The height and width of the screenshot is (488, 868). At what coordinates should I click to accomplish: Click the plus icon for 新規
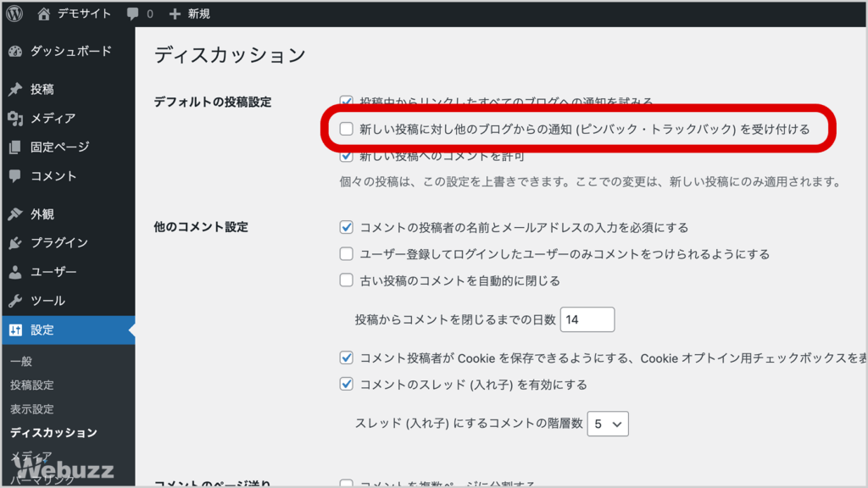pos(175,14)
